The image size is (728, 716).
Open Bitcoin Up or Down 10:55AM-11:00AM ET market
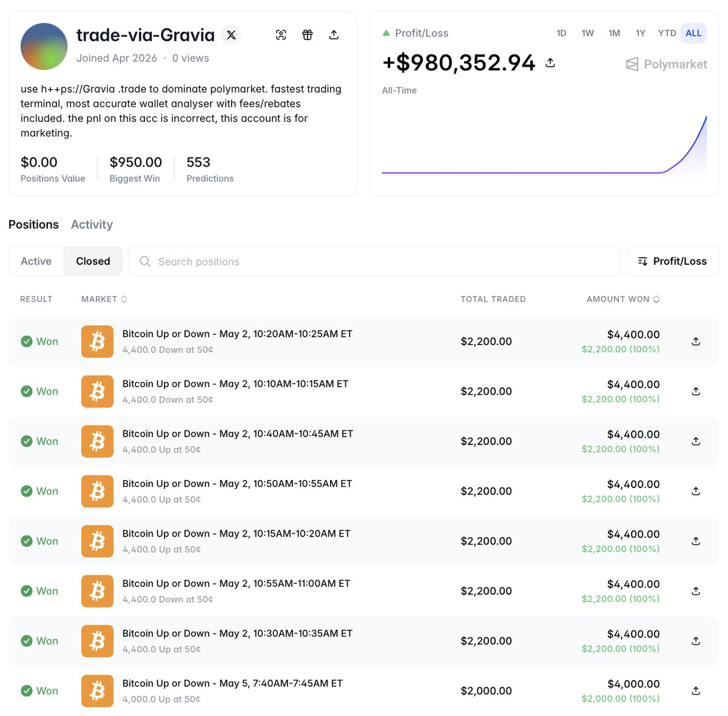coord(237,583)
